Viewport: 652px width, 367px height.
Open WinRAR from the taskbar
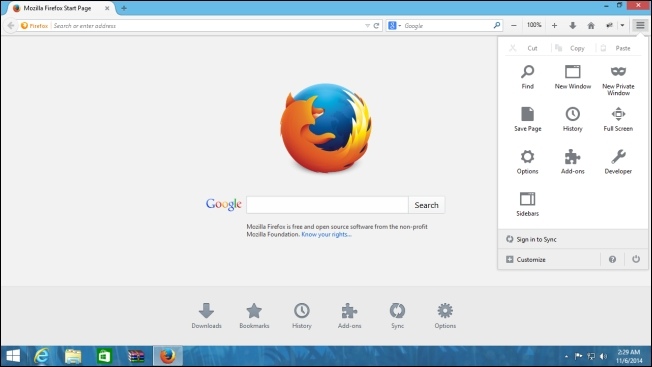136,356
